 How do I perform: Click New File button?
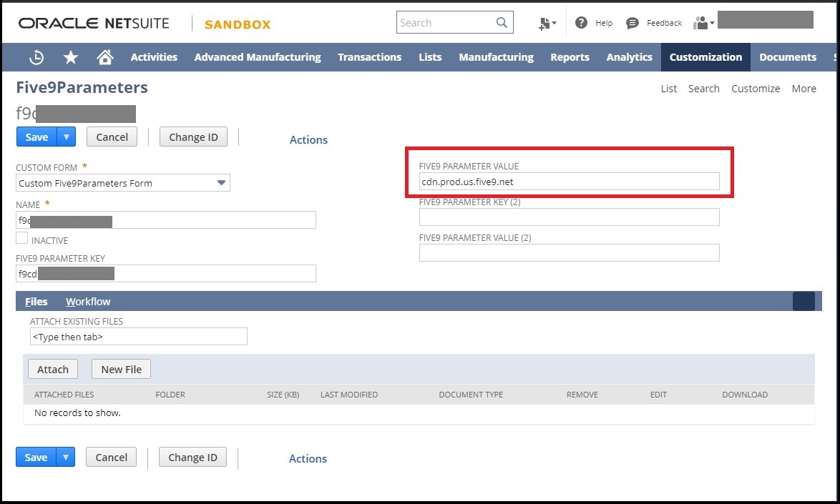121,369
